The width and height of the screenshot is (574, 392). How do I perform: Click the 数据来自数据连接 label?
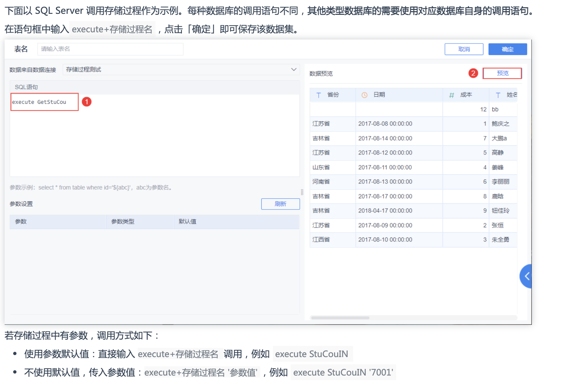[x=33, y=70]
